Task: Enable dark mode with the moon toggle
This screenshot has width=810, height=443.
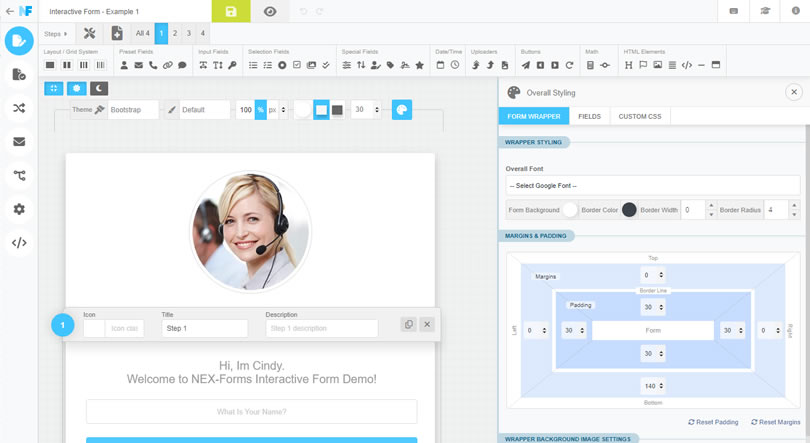Action: coord(99,88)
